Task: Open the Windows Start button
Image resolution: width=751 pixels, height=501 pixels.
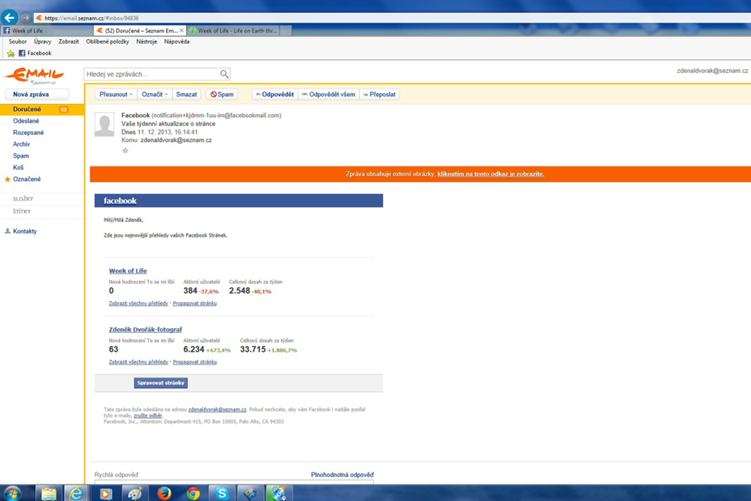Action: pos(12,493)
